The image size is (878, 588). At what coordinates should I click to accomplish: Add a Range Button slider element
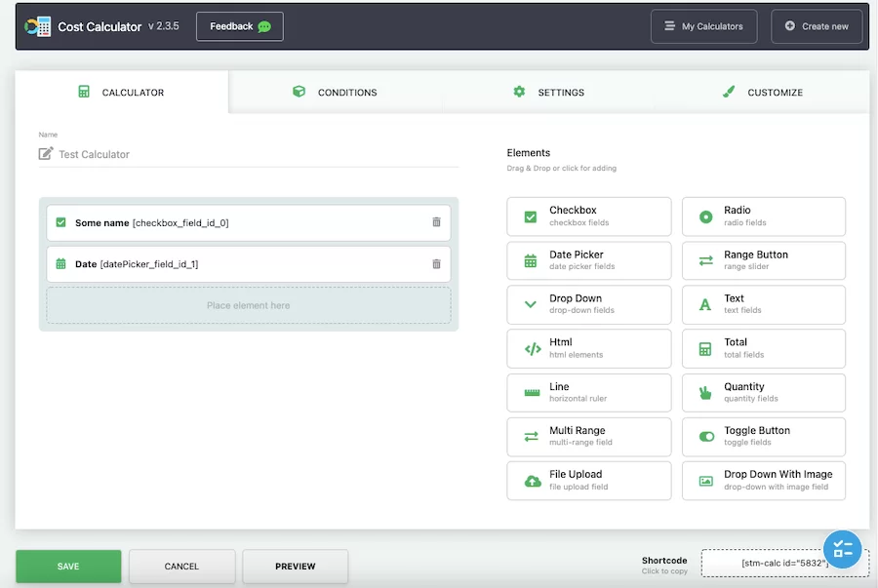coord(763,260)
